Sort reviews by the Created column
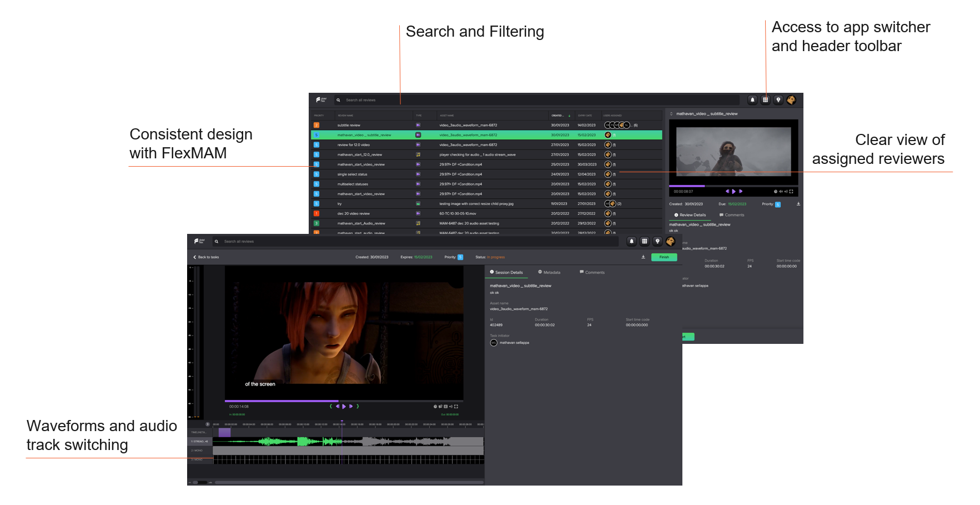This screenshot has width=980, height=505. click(557, 116)
